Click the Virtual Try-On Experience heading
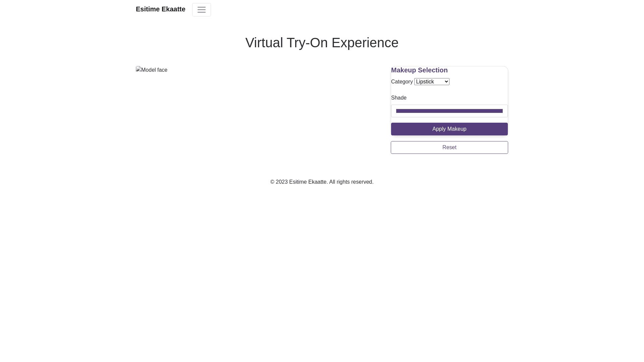 [322, 43]
